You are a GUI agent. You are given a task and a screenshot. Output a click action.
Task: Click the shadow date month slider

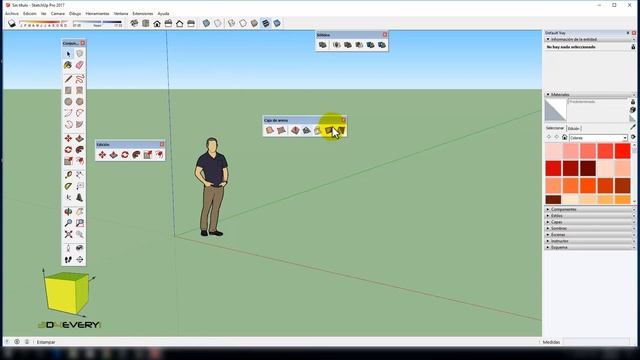(43, 23)
